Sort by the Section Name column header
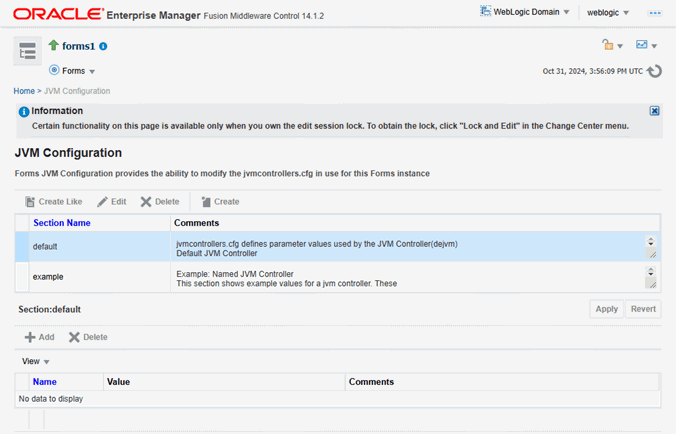 62,223
